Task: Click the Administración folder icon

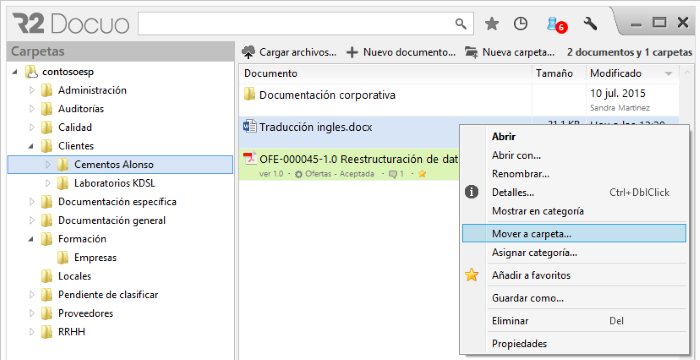Action: point(46,90)
